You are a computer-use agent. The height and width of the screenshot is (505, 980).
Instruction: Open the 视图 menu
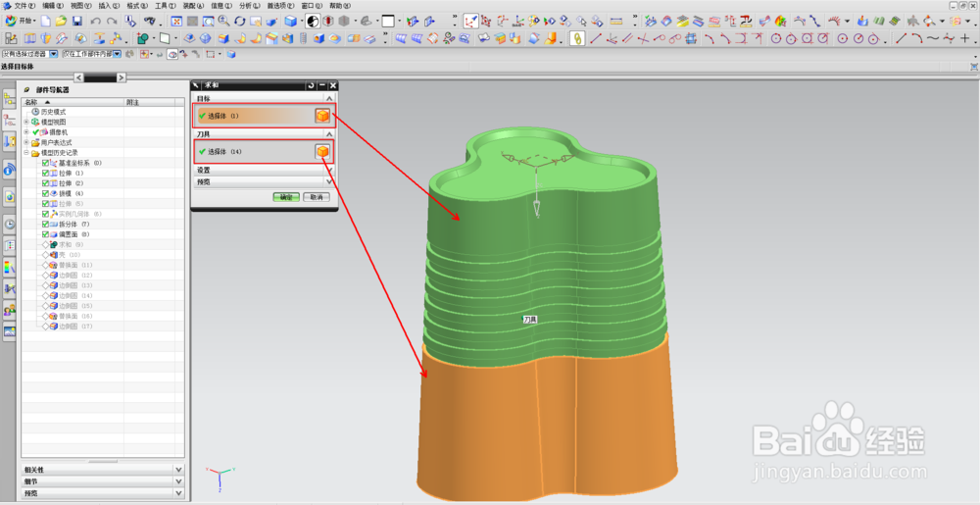pyautogui.click(x=80, y=5)
